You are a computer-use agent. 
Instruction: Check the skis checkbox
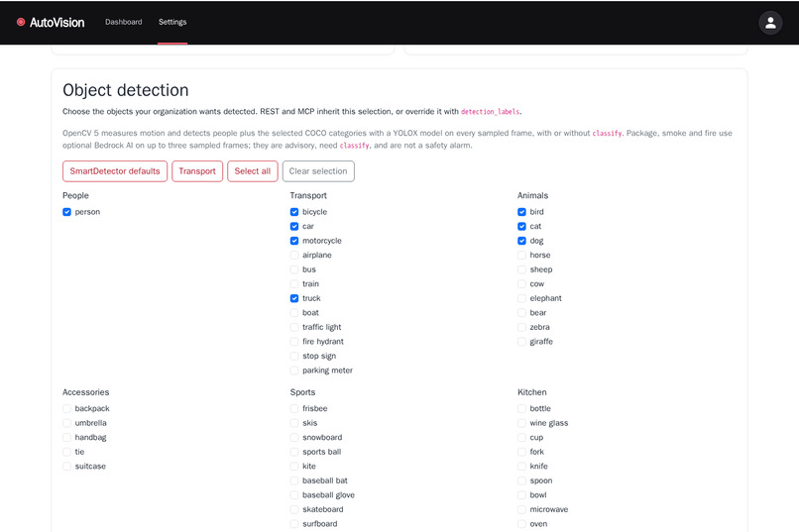[x=294, y=423]
